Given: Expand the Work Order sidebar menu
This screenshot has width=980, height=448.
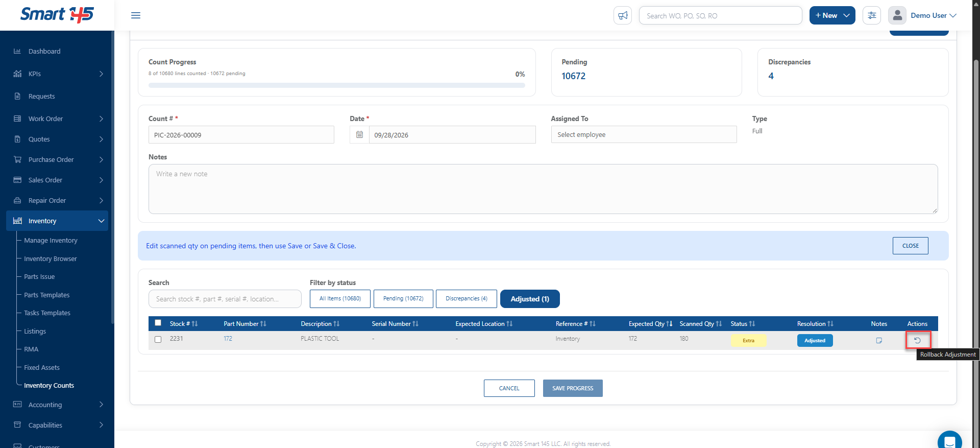Looking at the screenshot, I should [x=57, y=119].
